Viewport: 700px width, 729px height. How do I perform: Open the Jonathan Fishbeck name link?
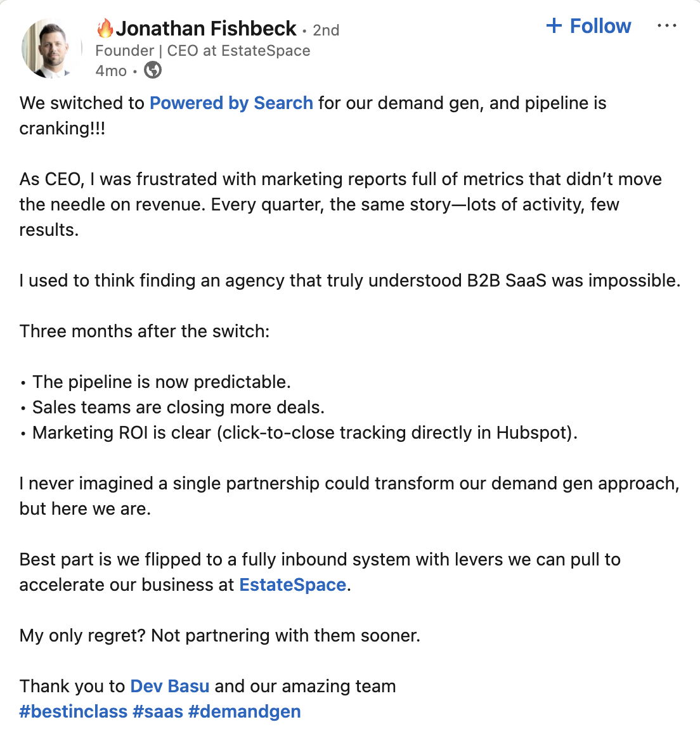coord(205,29)
